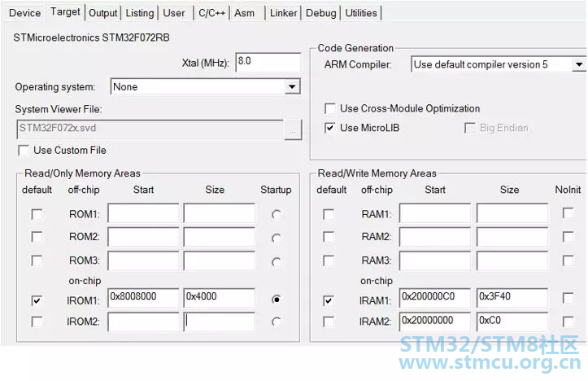This screenshot has height=381, width=588.
Task: Click the IROM2 Size field
Action: tap(220, 322)
